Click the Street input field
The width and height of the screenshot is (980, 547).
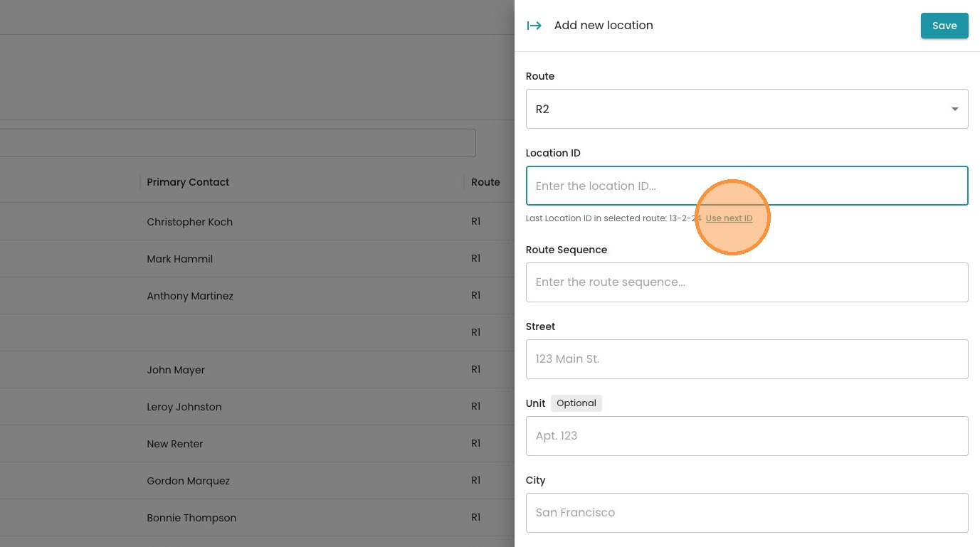point(747,359)
